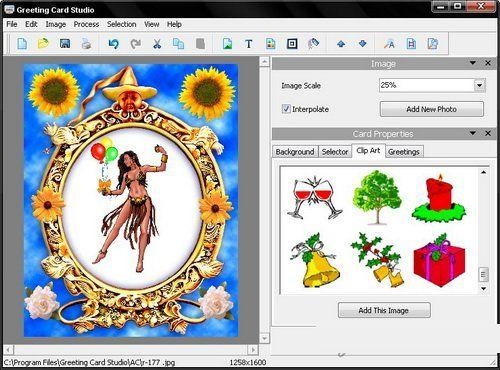
Task: Close the Image panel
Action: [x=488, y=63]
